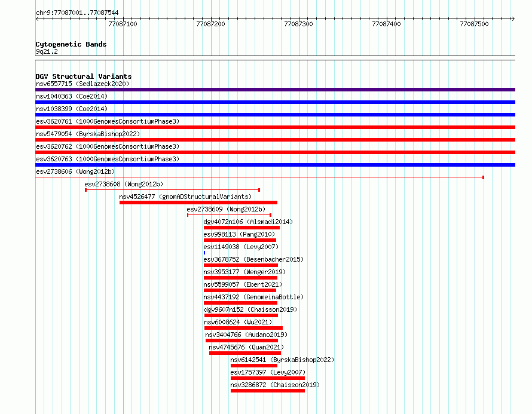
Task: Click the 77087200 ruler position label
Action: click(210, 24)
